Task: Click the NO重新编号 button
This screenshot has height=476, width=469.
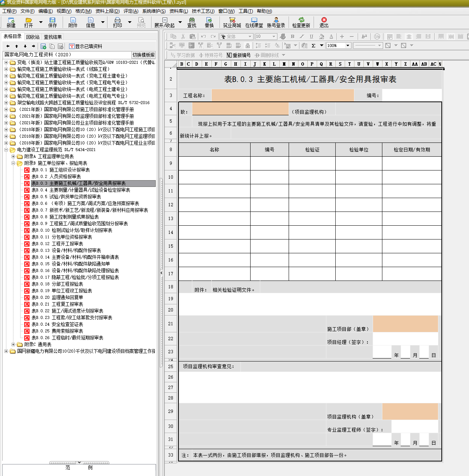Action: coord(239,55)
